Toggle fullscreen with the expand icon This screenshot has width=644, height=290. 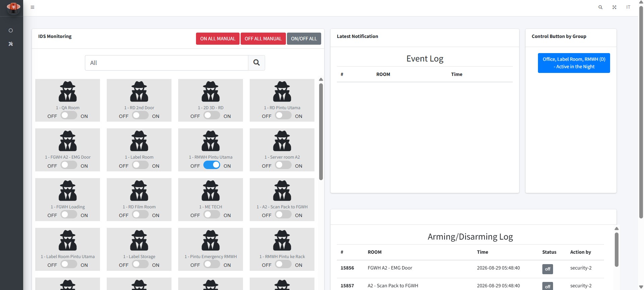[614, 7]
